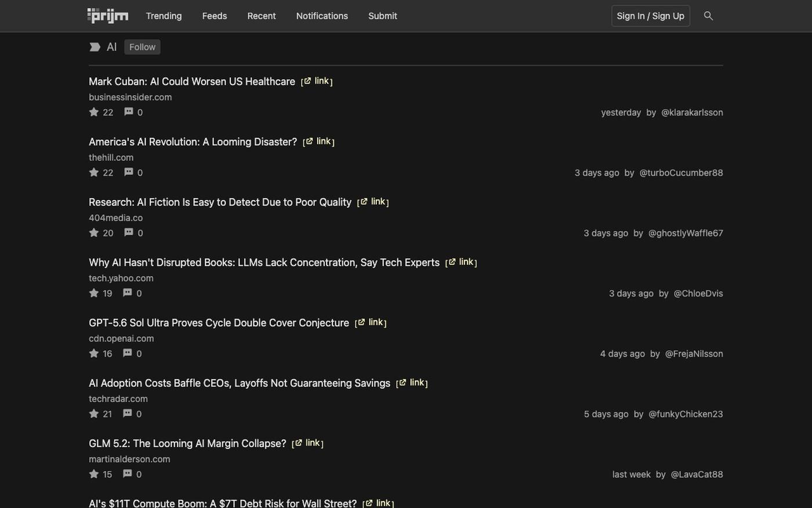Screen dimensions: 812x508
Task: Click the 'last week' timestamp
Action: point(631,474)
